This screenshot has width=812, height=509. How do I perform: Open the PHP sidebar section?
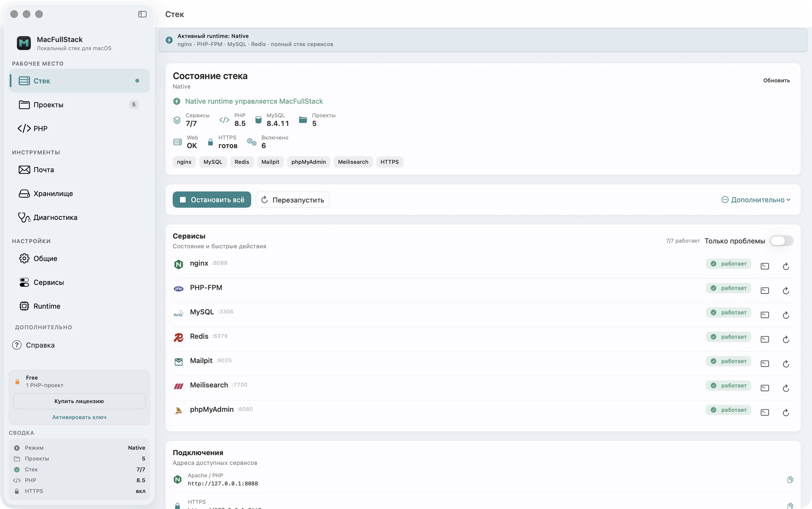tap(79, 129)
